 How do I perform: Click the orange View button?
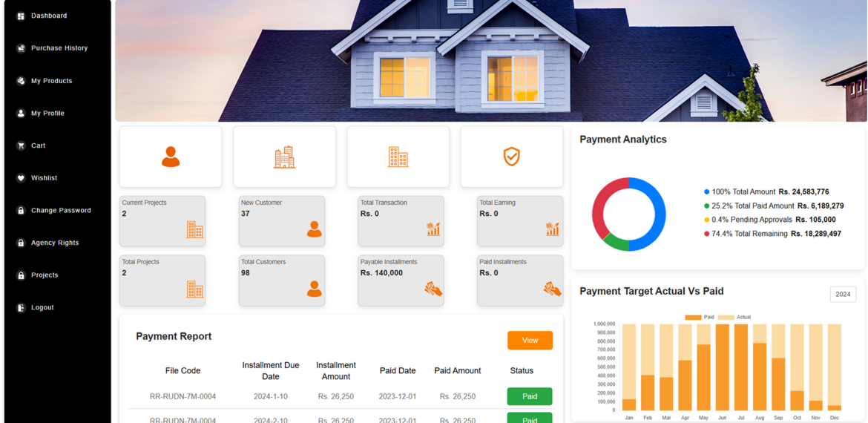click(x=530, y=341)
